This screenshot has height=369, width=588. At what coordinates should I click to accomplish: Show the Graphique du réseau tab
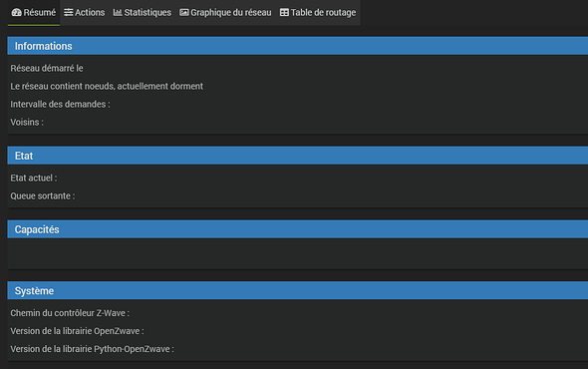(x=225, y=13)
